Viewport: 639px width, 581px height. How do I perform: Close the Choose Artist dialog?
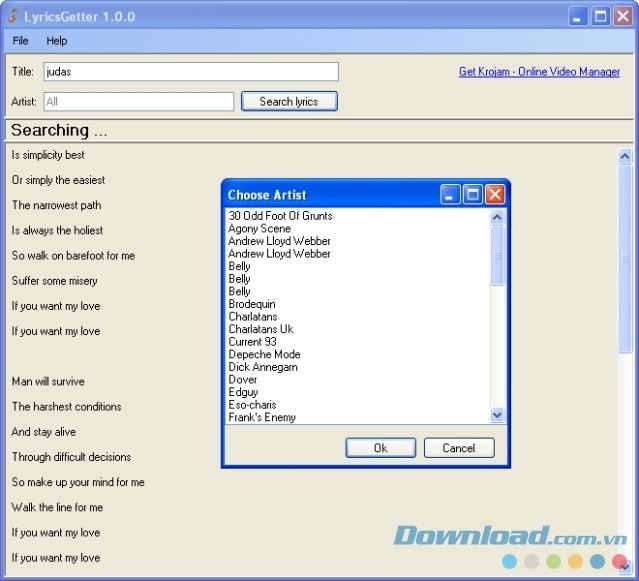tap(495, 194)
